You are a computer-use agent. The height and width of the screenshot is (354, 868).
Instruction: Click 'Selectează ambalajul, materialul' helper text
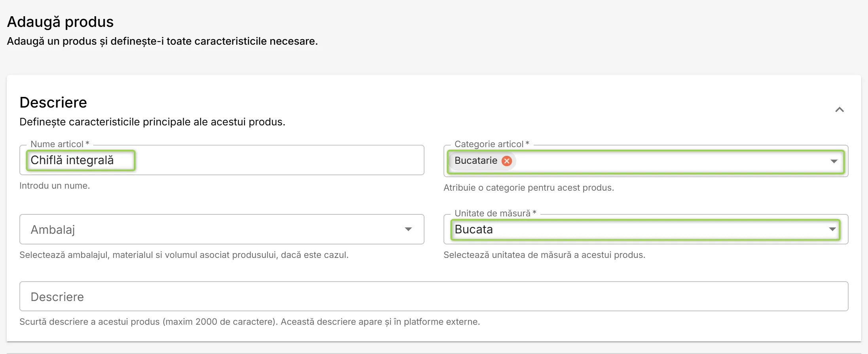[184, 255]
